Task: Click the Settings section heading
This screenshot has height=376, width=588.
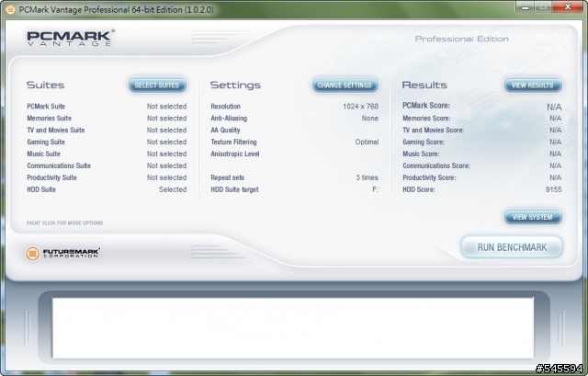Action: pos(235,85)
